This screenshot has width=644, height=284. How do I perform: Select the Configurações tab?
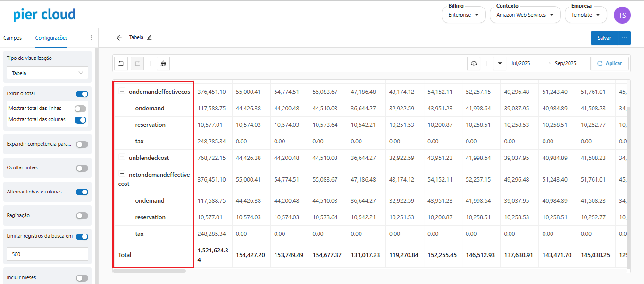pyautogui.click(x=51, y=38)
